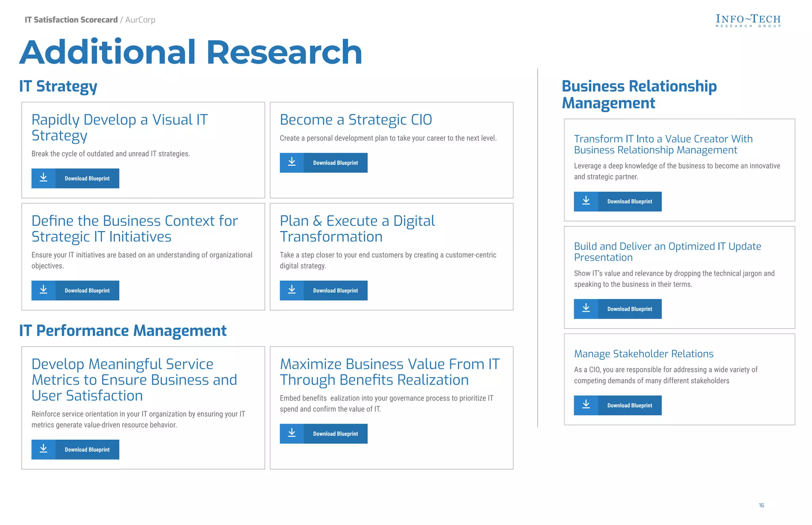Screen dimensions: 812x525
Task: Click the page number 16
Action: click(x=761, y=505)
